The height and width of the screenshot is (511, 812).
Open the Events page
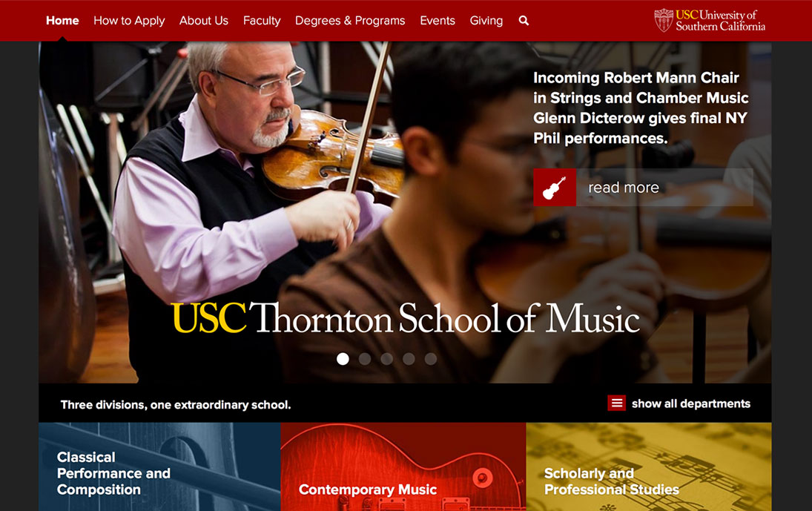click(x=438, y=21)
